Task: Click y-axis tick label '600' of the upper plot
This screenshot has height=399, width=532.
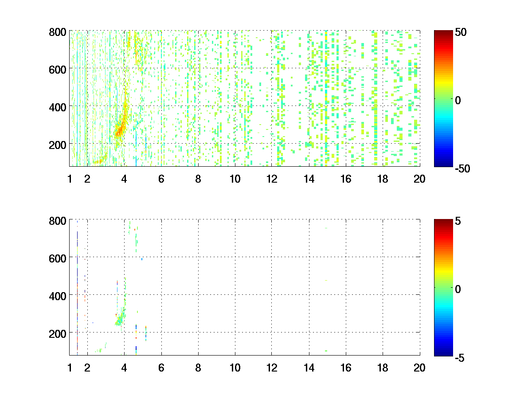Action: coord(58,69)
